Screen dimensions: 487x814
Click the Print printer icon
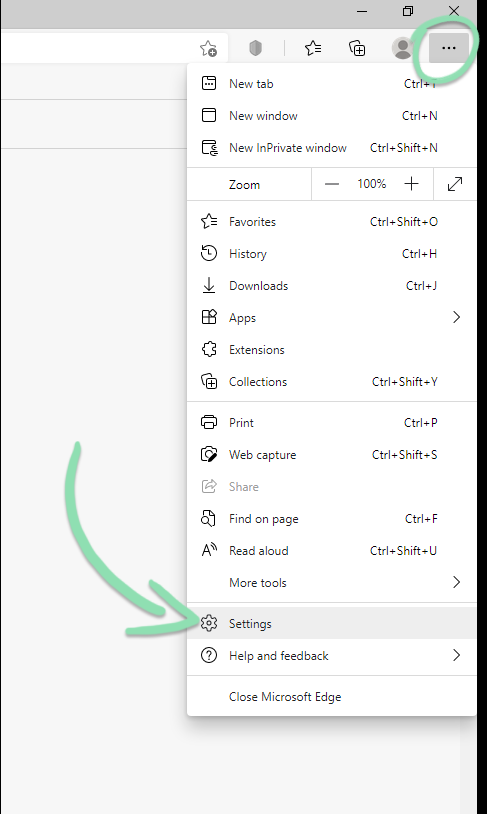pos(209,423)
